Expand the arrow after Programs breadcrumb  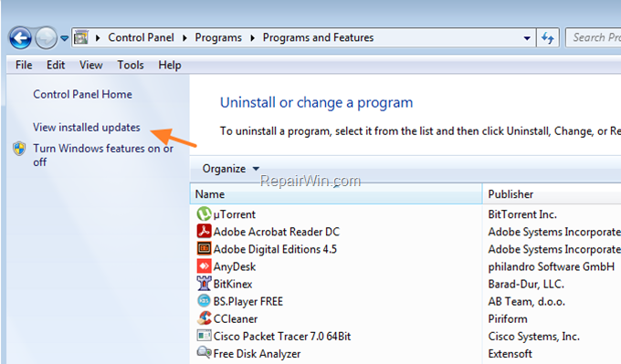click(x=253, y=38)
